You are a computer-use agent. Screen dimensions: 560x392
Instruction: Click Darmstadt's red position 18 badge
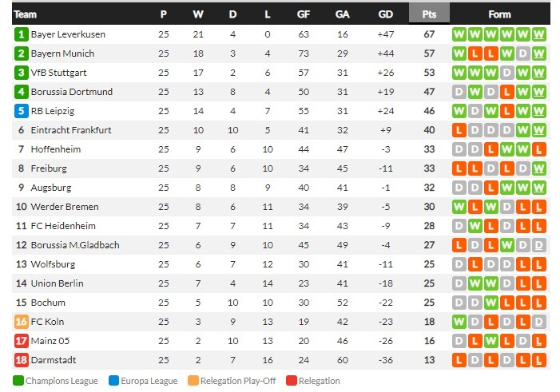22,360
